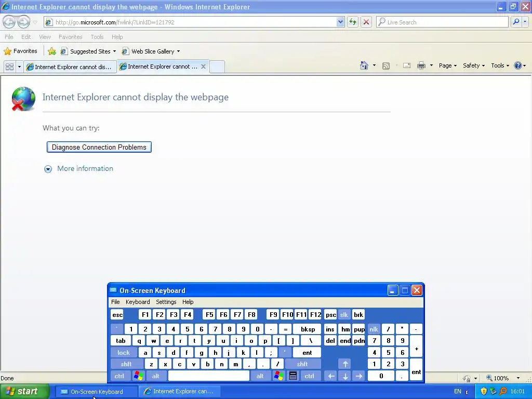Click the Forward navigation arrow

click(23, 22)
